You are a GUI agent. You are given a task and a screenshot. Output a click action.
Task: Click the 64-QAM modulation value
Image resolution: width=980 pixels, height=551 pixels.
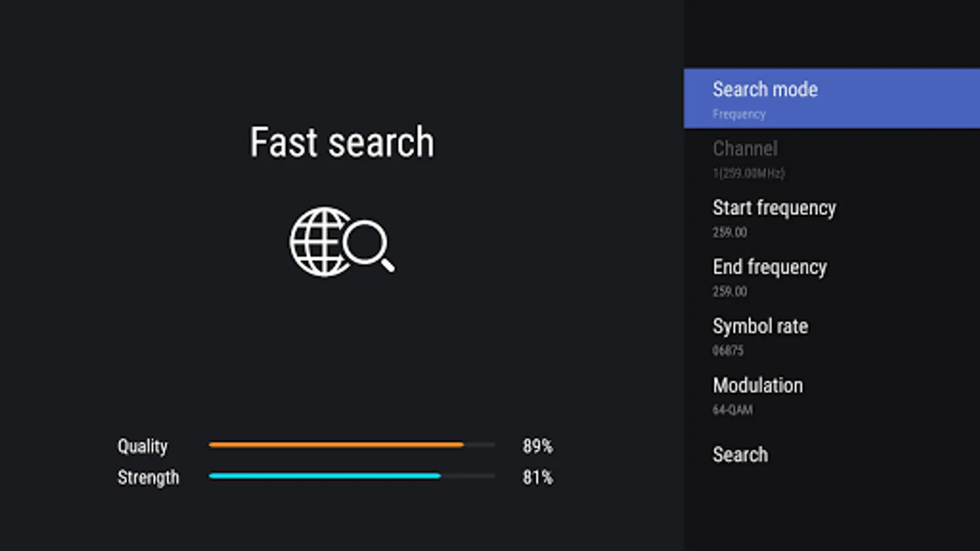733,410
